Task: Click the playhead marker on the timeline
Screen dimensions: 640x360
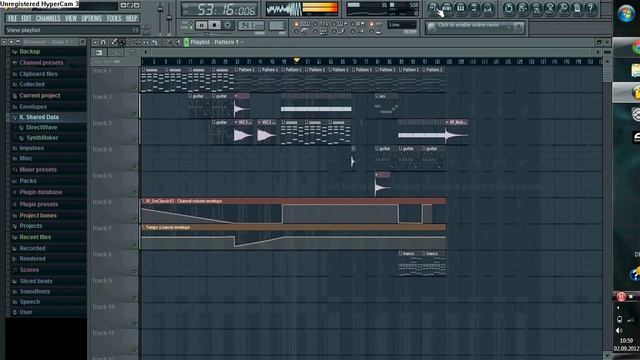Action: pyautogui.click(x=297, y=60)
